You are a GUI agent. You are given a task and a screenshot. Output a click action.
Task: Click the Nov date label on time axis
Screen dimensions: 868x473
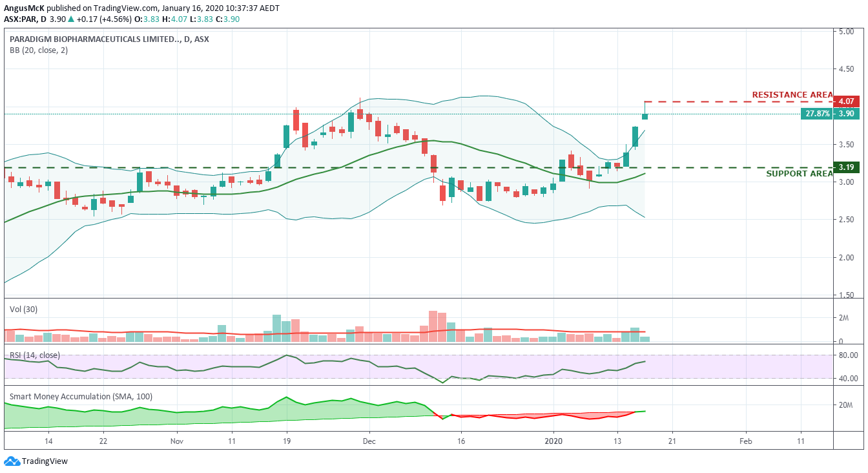tap(178, 441)
